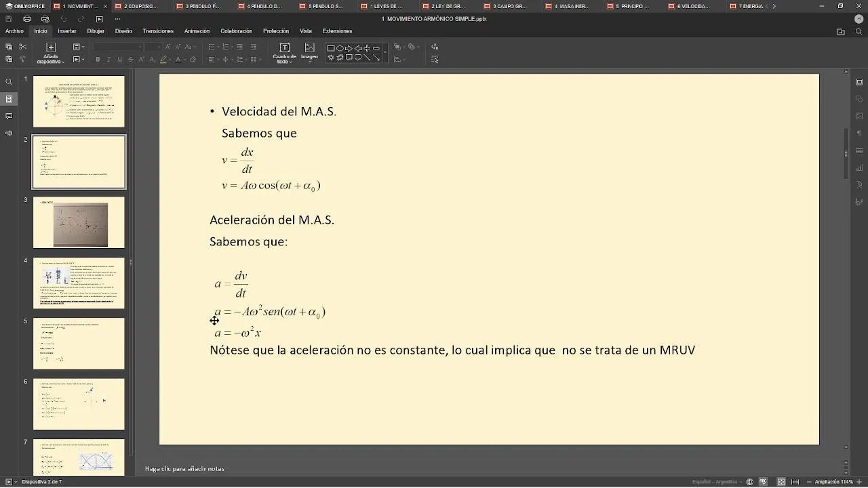
Task: Click the Print icon
Action: (x=27, y=19)
